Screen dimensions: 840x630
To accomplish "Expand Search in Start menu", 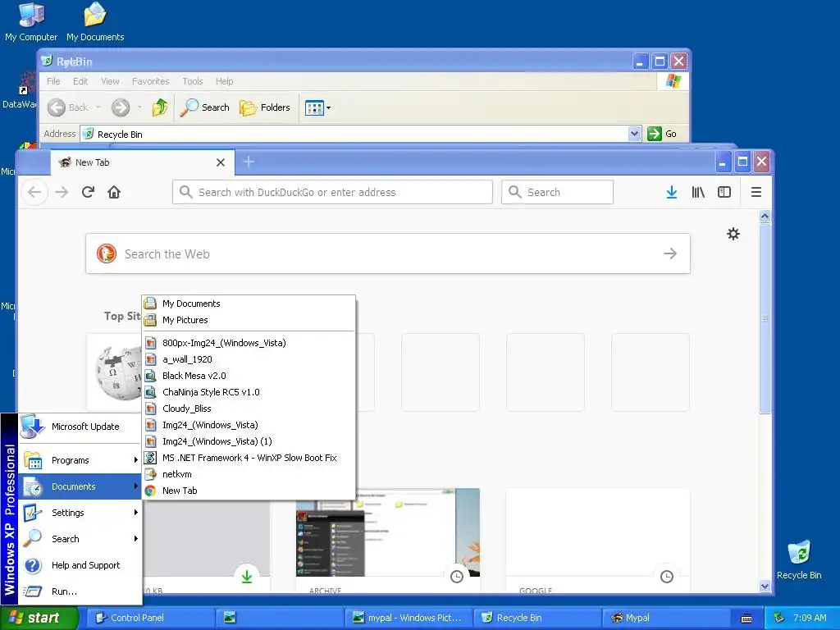I will point(80,539).
